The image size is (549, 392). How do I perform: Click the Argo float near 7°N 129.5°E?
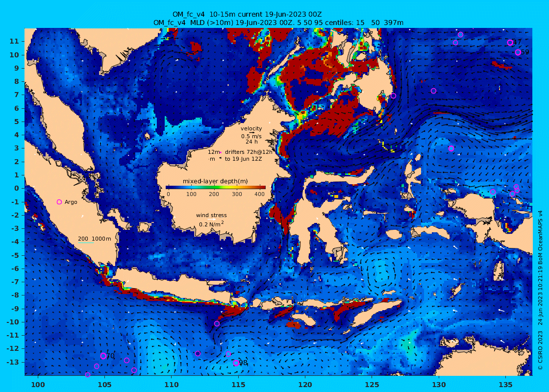tap(433, 91)
